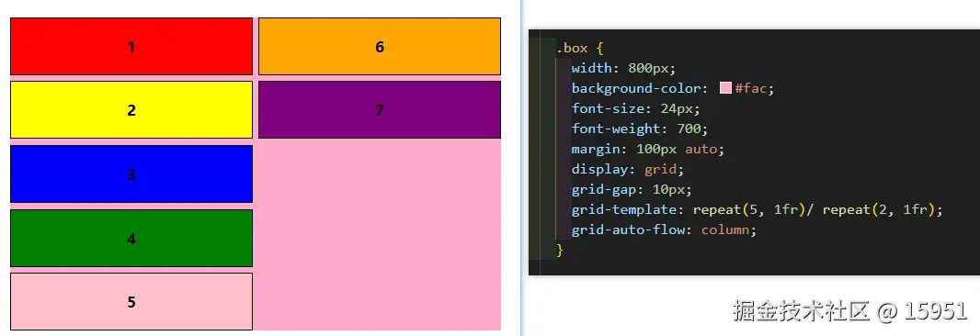Image resolution: width=980 pixels, height=336 pixels.
Task: Click the .box selector text
Action: 573,48
